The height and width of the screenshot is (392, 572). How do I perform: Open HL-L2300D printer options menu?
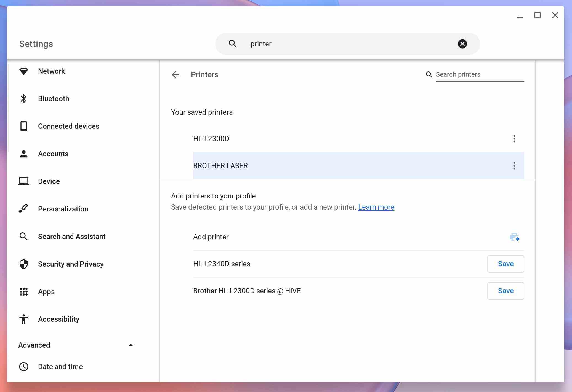point(514,138)
